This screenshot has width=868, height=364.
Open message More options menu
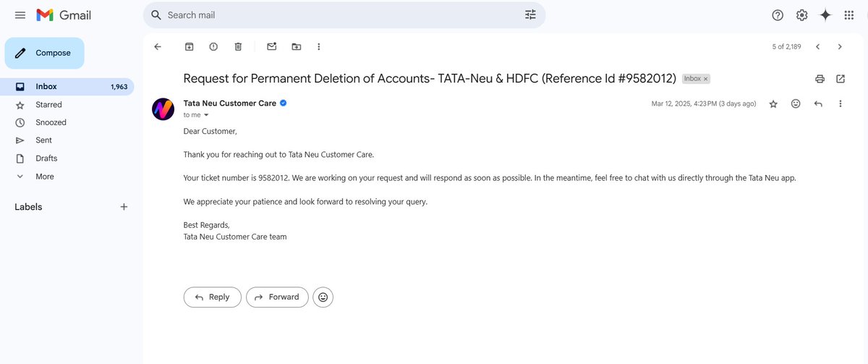pyautogui.click(x=841, y=103)
